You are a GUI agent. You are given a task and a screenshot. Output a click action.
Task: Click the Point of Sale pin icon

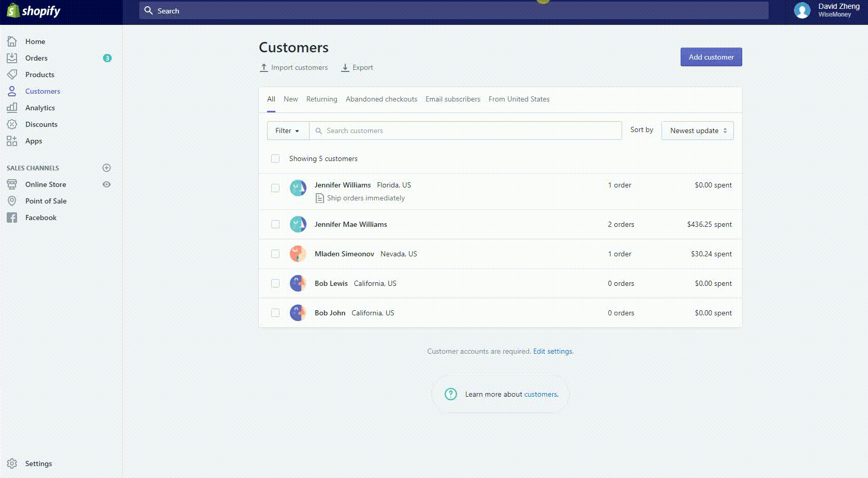point(12,201)
